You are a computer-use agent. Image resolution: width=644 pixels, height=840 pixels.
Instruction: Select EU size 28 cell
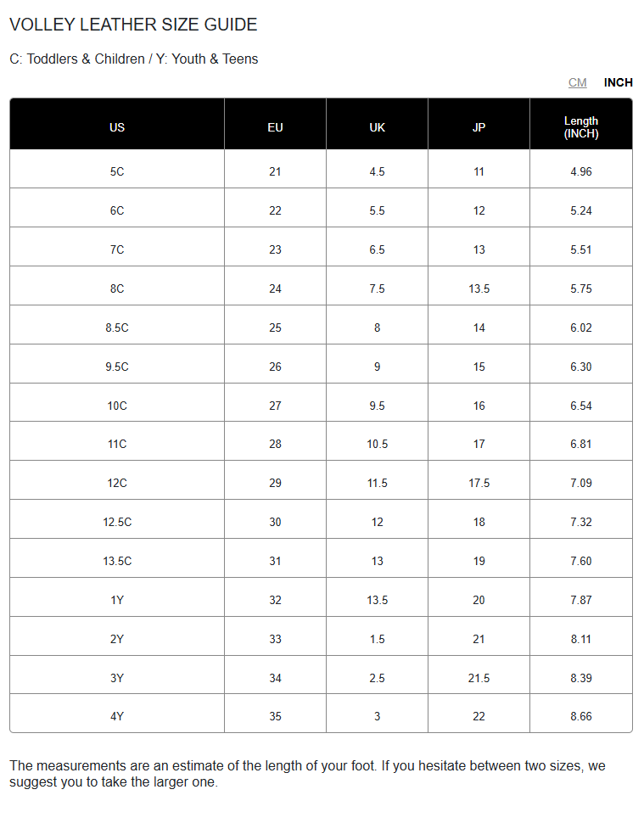(x=275, y=444)
